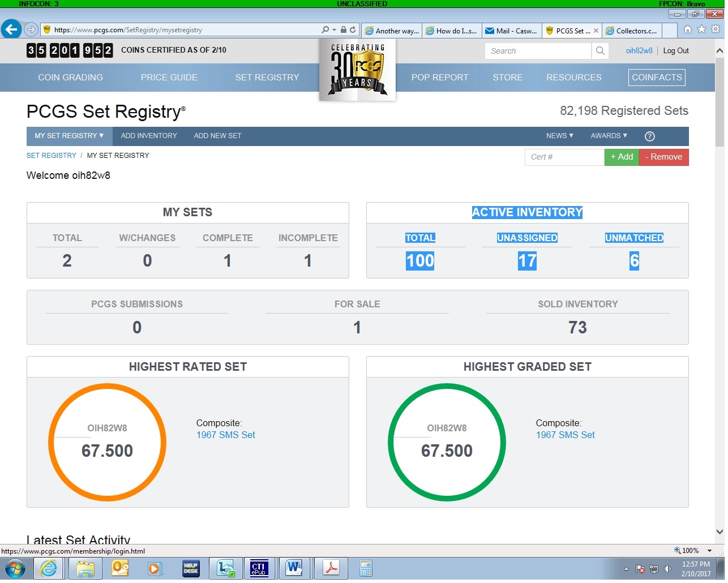Click the green + Add button
The width and height of the screenshot is (728, 583).
tap(622, 157)
